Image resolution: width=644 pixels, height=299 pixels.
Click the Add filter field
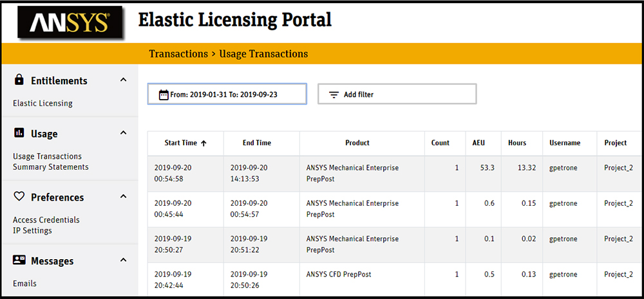coord(397,95)
